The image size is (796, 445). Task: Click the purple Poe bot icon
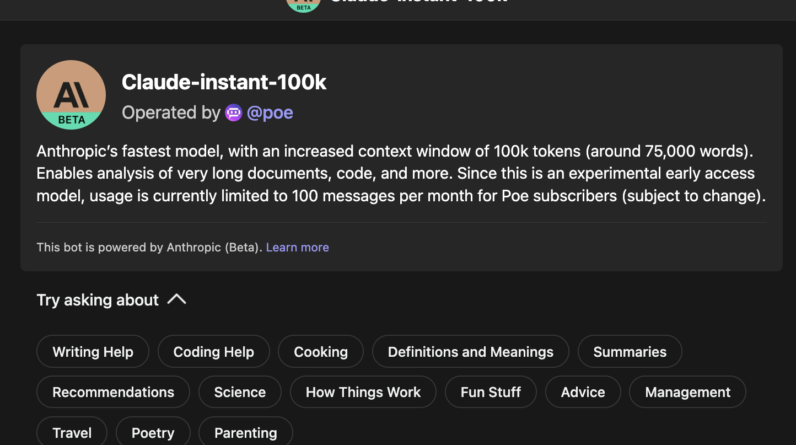pyautogui.click(x=234, y=113)
